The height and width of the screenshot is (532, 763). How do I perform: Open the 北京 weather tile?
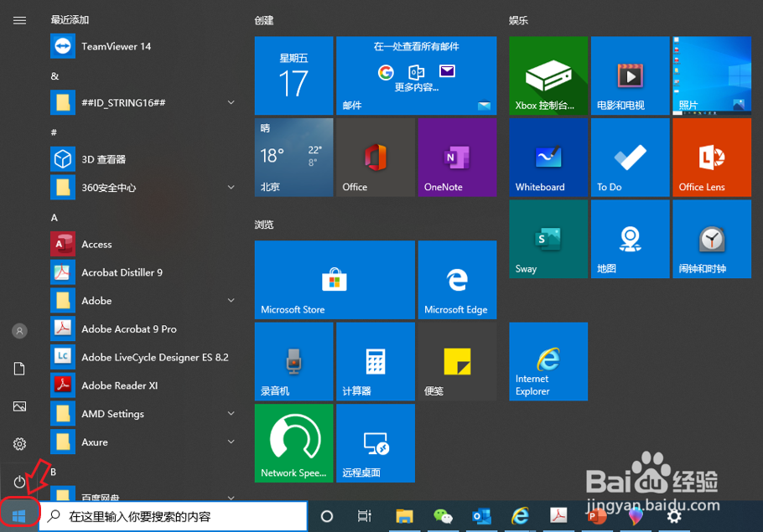pos(294,157)
